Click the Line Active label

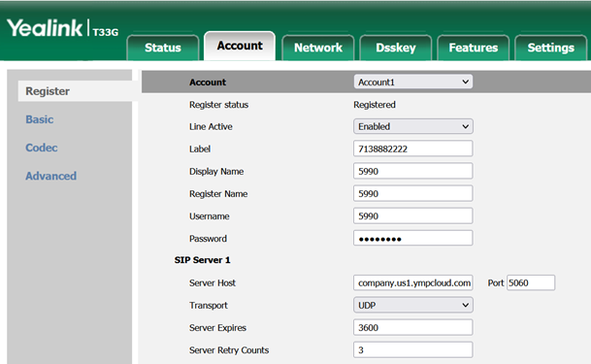point(211,126)
